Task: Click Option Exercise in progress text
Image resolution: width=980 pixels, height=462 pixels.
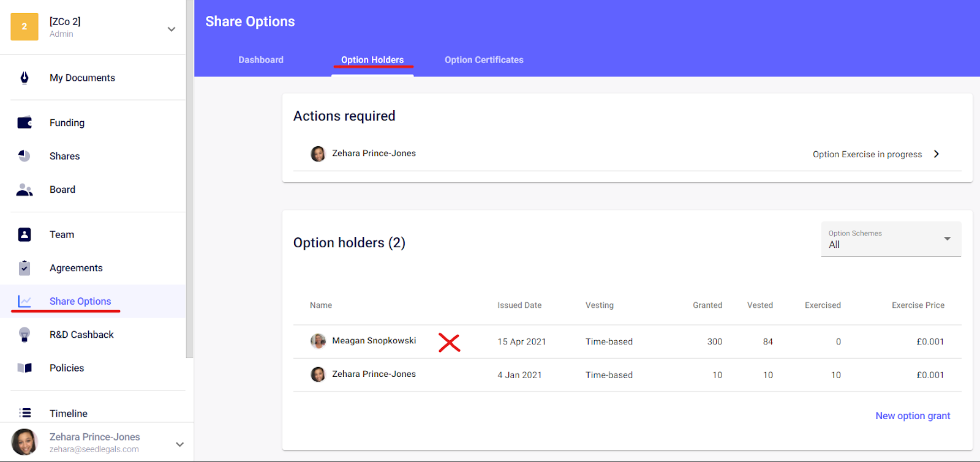Action: [867, 154]
